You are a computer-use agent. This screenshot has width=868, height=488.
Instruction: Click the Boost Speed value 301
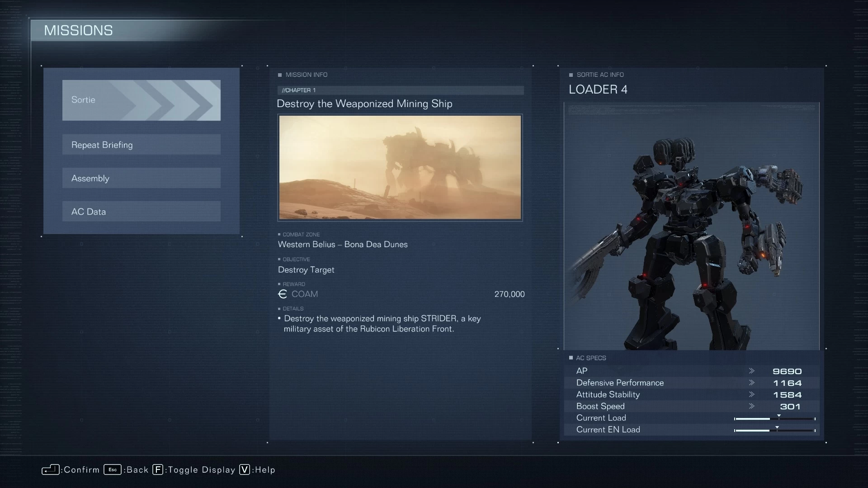click(x=790, y=406)
